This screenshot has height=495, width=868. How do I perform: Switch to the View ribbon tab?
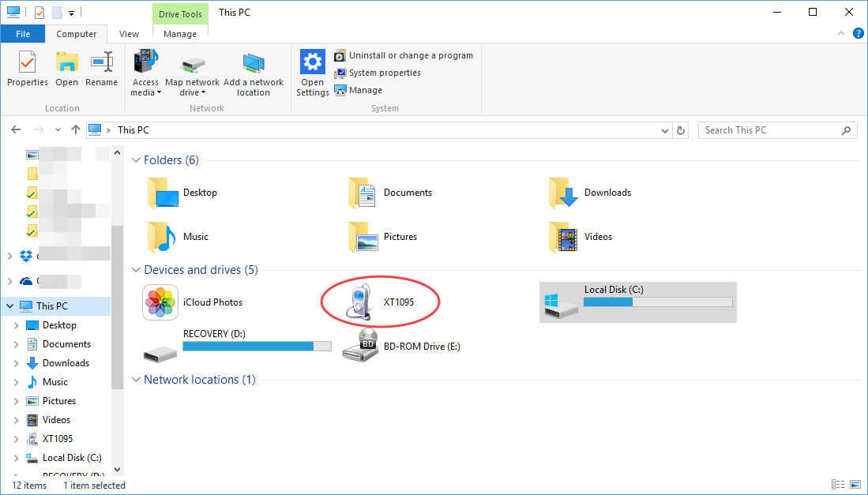[129, 34]
